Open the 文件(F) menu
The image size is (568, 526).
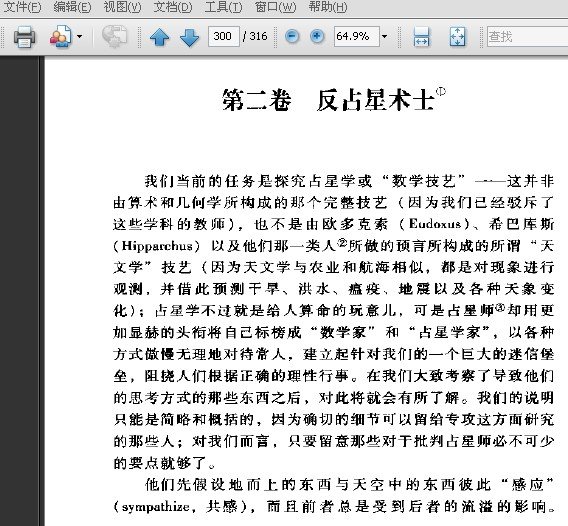coord(22,7)
